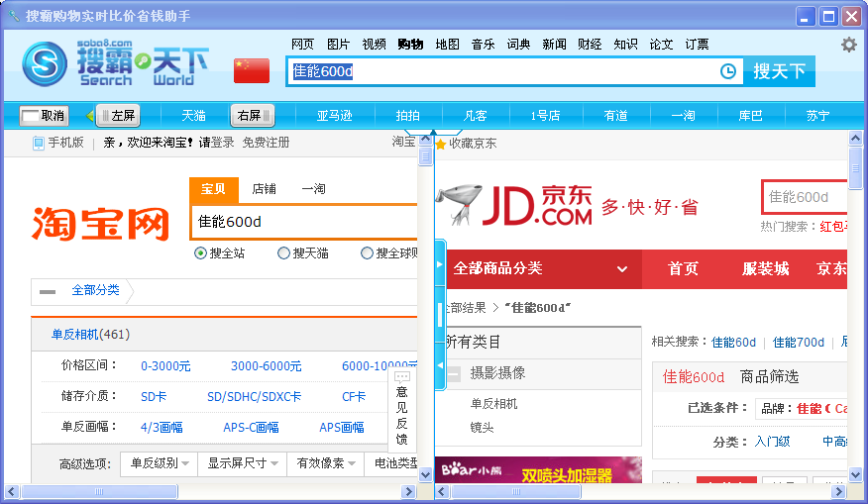Screen dimensions: 868x504
Task: Click the left pane scroll-down arrow
Action: (425, 474)
